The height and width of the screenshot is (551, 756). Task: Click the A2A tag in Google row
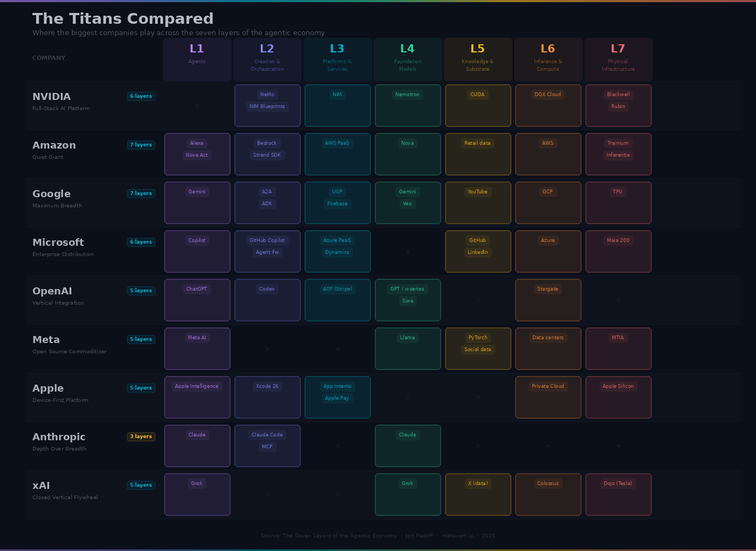click(267, 192)
